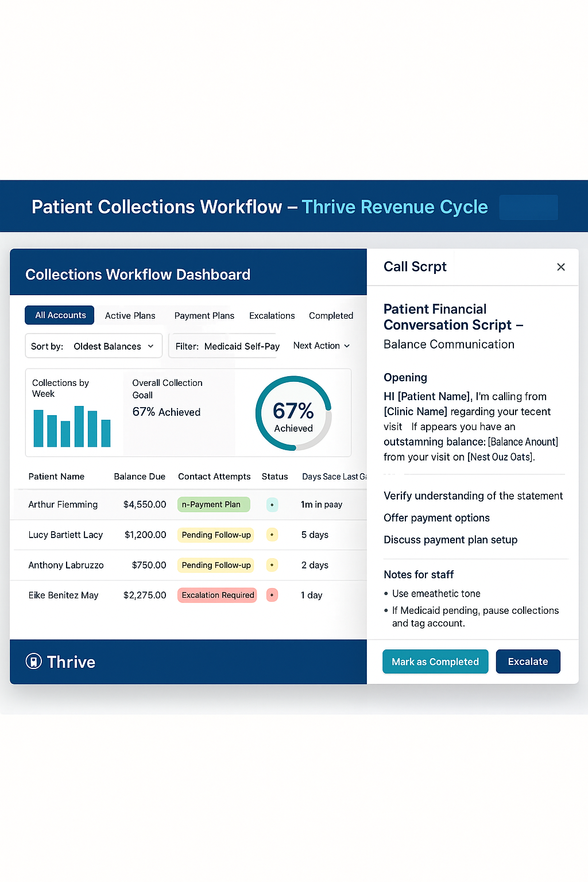This screenshot has height=882, width=588.
Task: Click Verify understanding of the statement
Action: point(473,496)
